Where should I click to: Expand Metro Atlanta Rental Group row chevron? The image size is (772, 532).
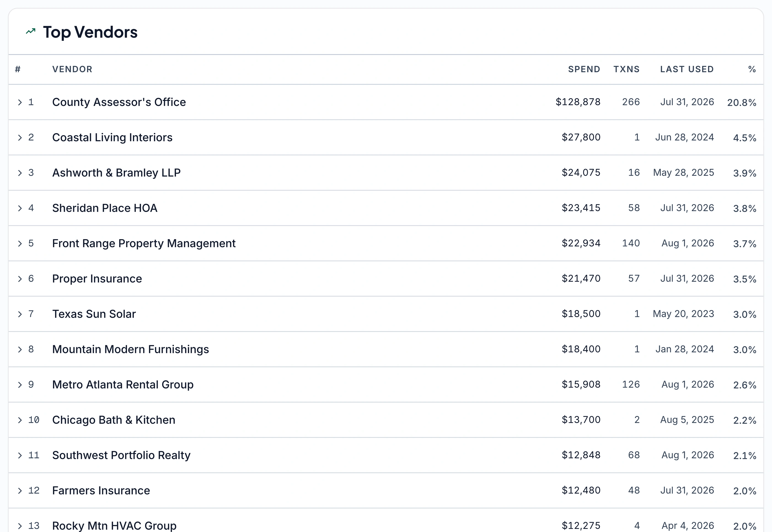[20, 385]
